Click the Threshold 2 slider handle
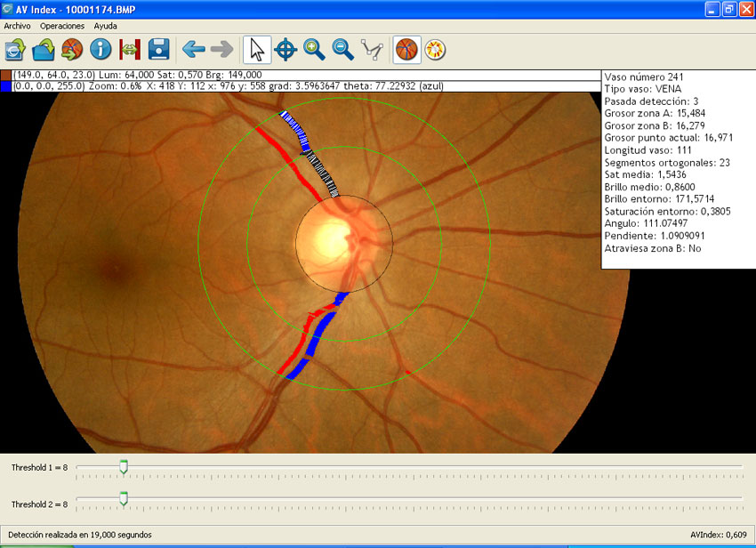 [124, 499]
